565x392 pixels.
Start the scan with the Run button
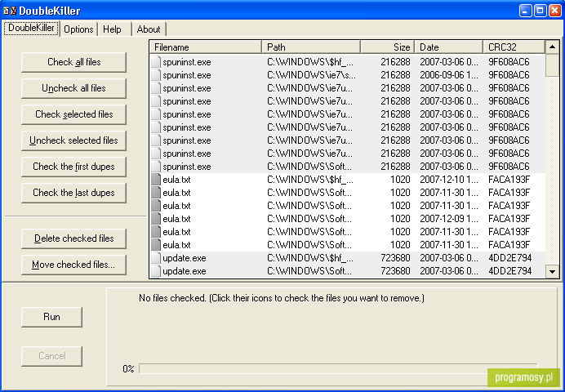pos(52,317)
